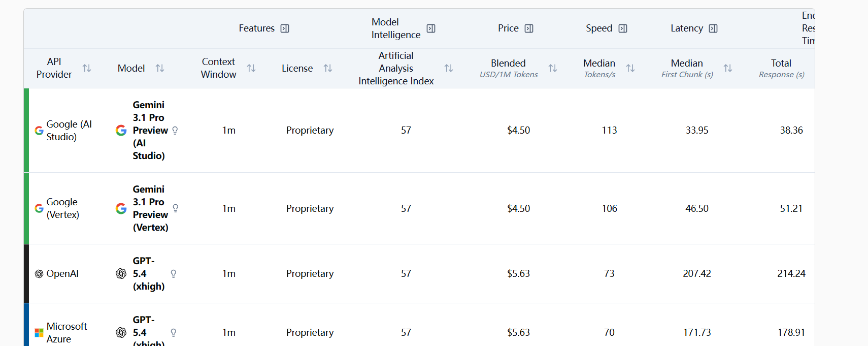Open GPT-5.4 (xhigh) model in OpenAI row
This screenshot has width=868, height=346.
click(149, 274)
